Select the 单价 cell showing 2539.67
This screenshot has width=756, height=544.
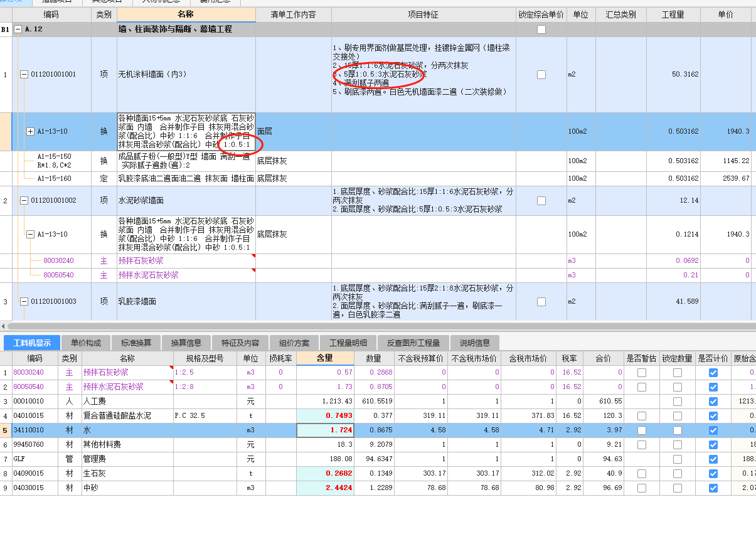(x=726, y=179)
